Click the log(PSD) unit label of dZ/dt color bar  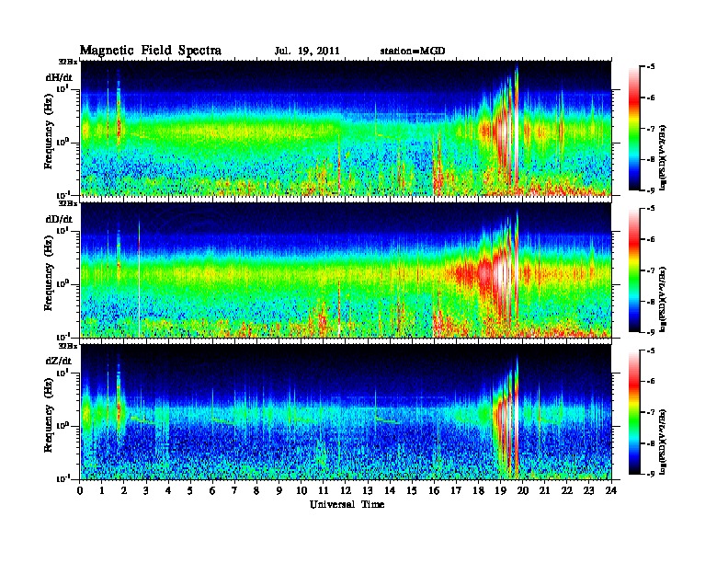coord(664,442)
